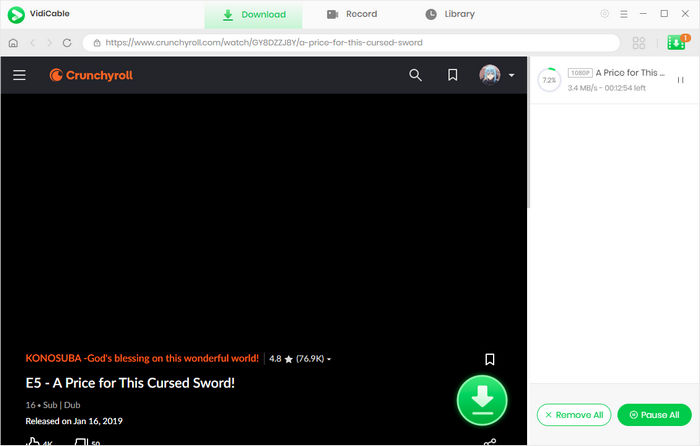Click the user profile avatar
The image size is (700, 446).
coord(490,75)
